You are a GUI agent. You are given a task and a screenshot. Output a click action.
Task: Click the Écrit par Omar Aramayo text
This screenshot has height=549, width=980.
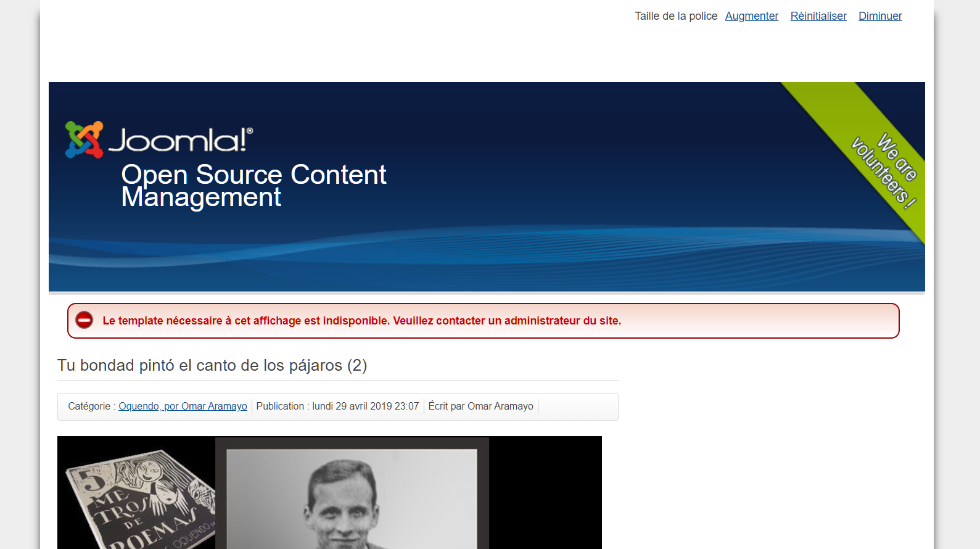pos(480,407)
